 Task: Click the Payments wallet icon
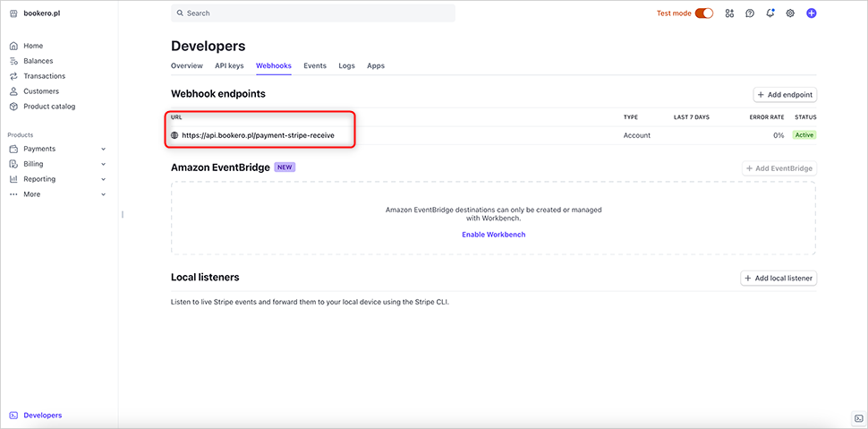point(13,149)
